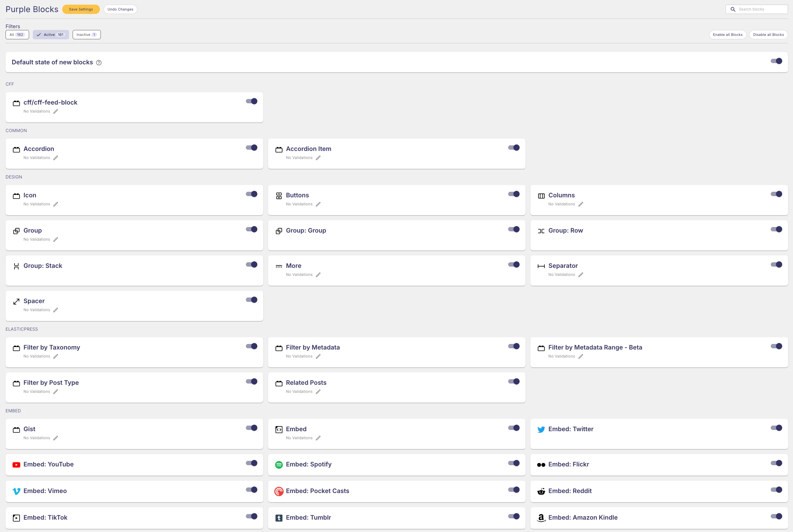Click the pencil icon under Gist
Viewport: 793px width, 532px height.
[x=56, y=438]
